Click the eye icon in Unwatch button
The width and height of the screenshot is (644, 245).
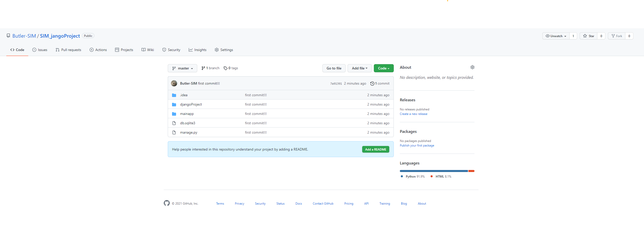[547, 36]
